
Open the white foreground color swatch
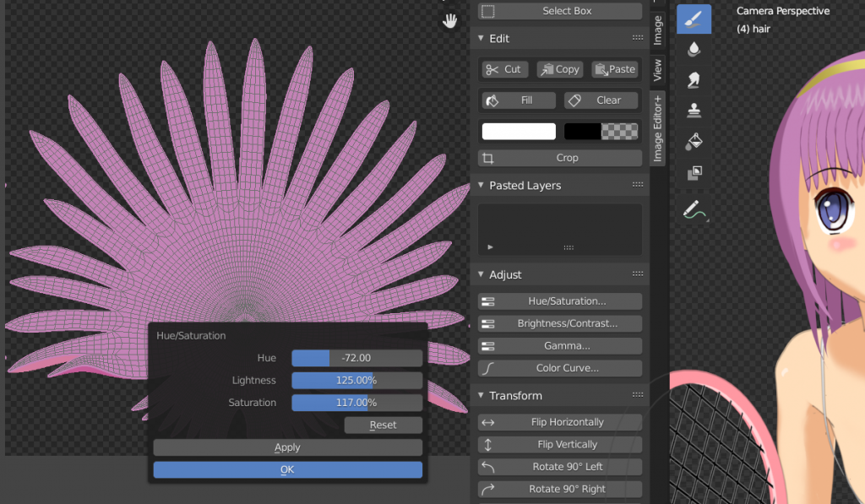(519, 131)
